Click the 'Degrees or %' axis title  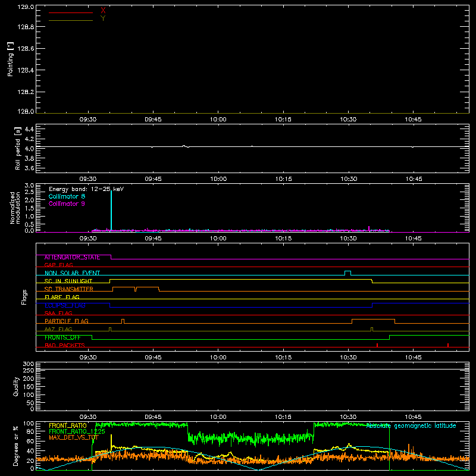point(16,446)
